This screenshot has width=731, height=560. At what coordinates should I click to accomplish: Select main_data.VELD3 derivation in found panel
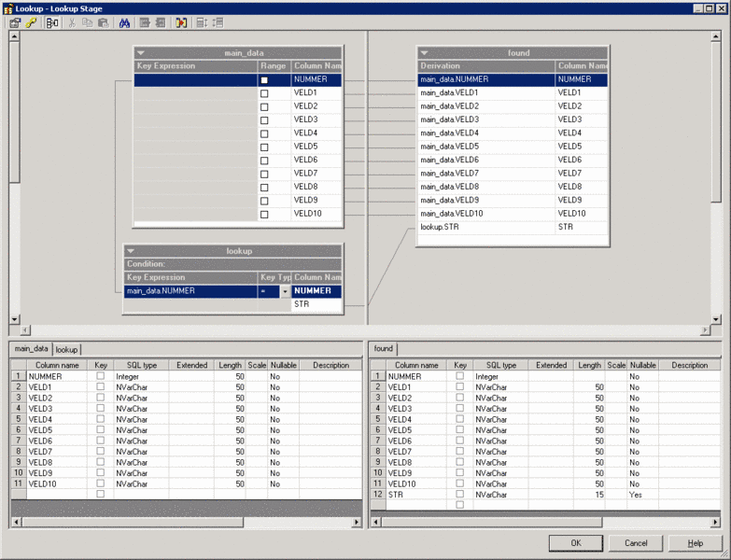click(485, 119)
